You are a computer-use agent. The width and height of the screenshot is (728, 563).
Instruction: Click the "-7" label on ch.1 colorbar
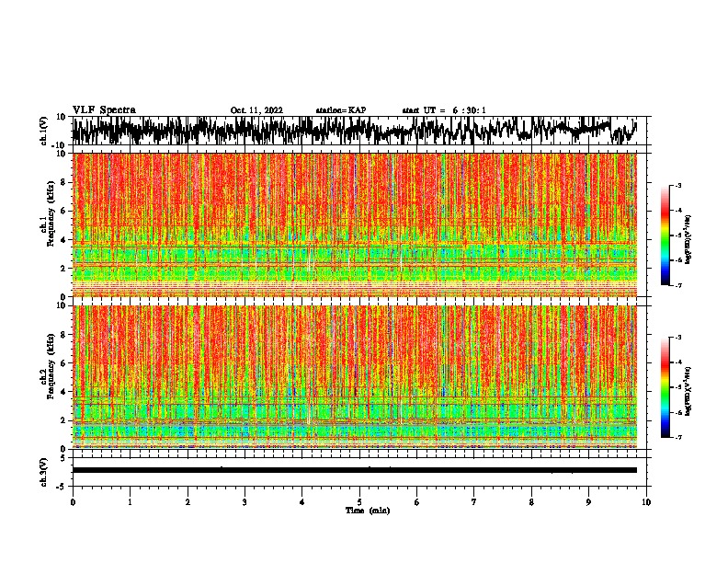[677, 285]
